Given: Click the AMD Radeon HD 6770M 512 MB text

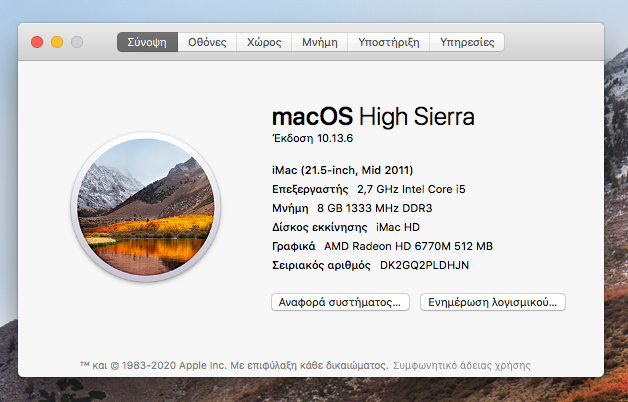Looking at the screenshot, I should 408,246.
